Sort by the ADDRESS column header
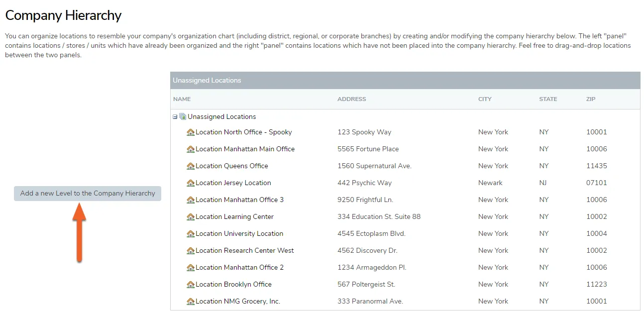This screenshot has height=313, width=644. 352,99
